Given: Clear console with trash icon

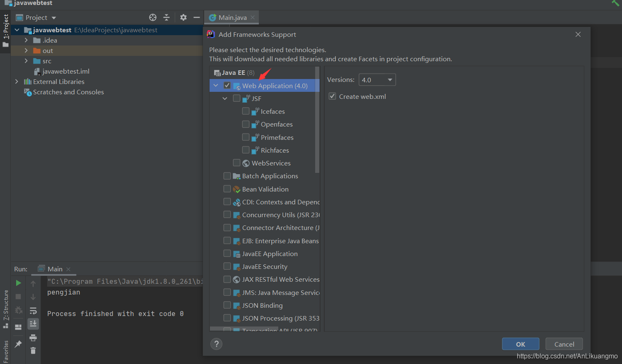Looking at the screenshot, I should (33, 351).
